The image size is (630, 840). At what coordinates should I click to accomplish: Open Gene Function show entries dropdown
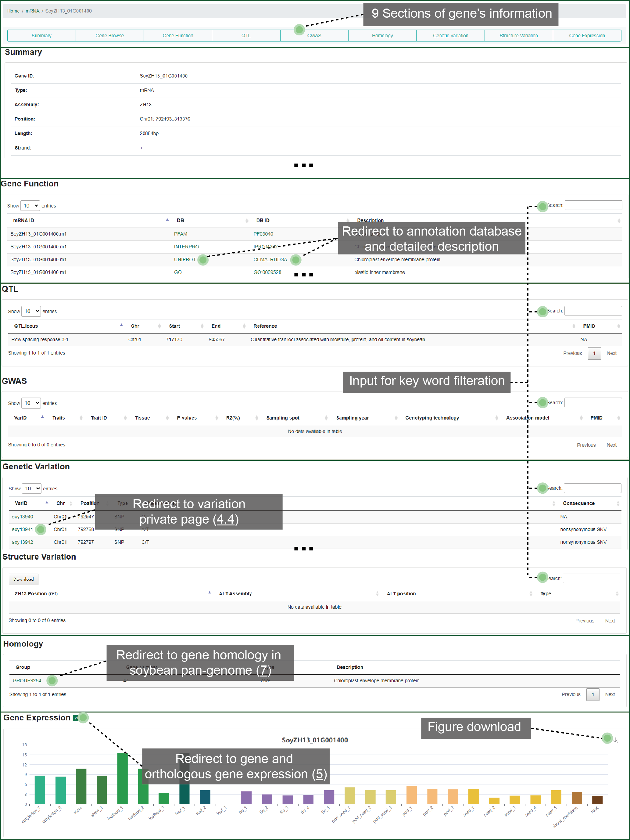pos(30,206)
